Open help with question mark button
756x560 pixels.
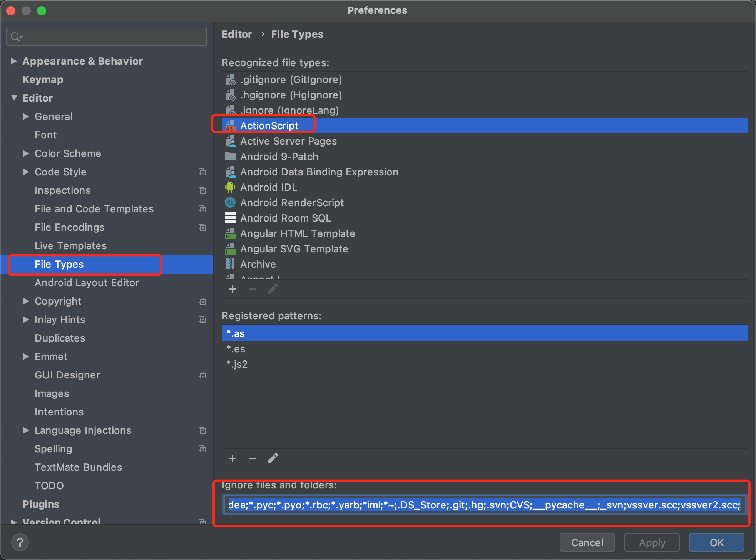coord(20,542)
